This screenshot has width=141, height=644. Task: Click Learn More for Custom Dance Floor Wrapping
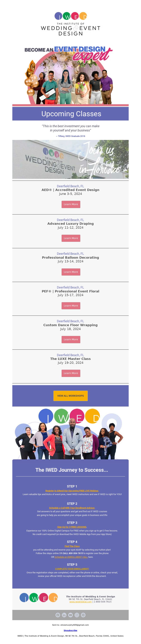click(71, 339)
